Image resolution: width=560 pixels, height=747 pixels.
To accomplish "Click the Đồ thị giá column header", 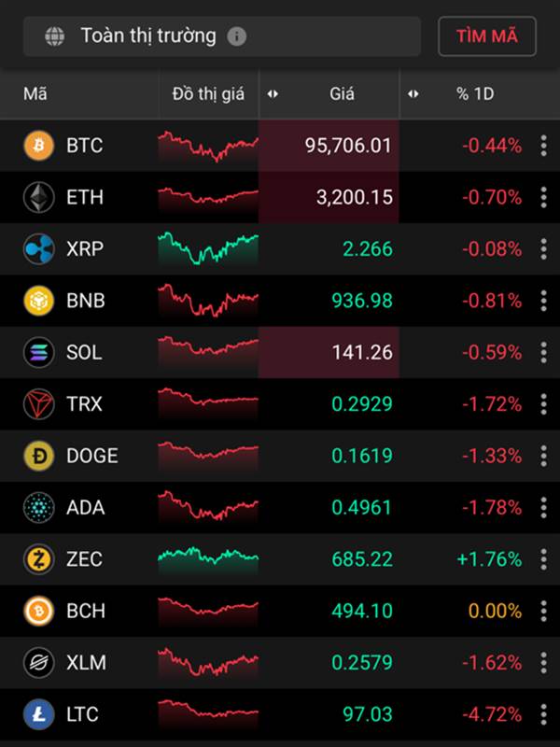I will pos(207,93).
